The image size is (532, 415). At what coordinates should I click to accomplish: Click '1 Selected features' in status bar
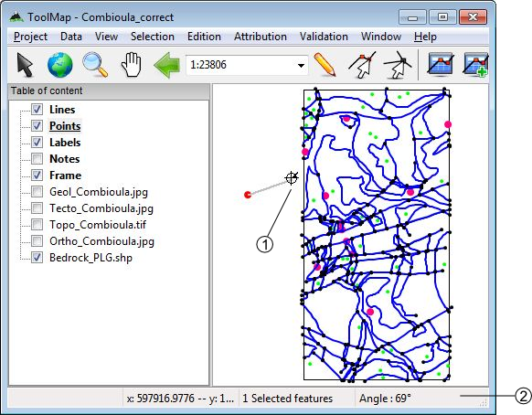pos(287,398)
